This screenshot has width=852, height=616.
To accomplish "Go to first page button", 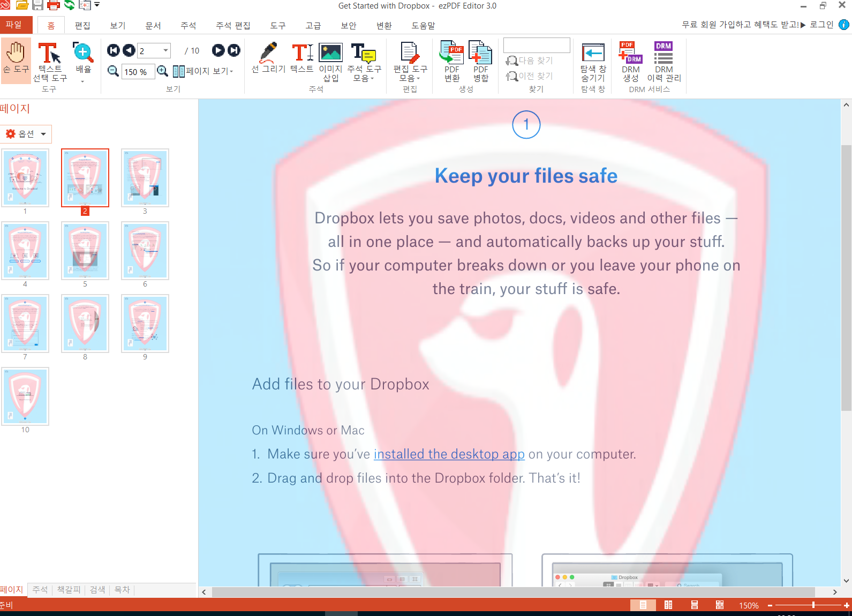I will coord(113,50).
